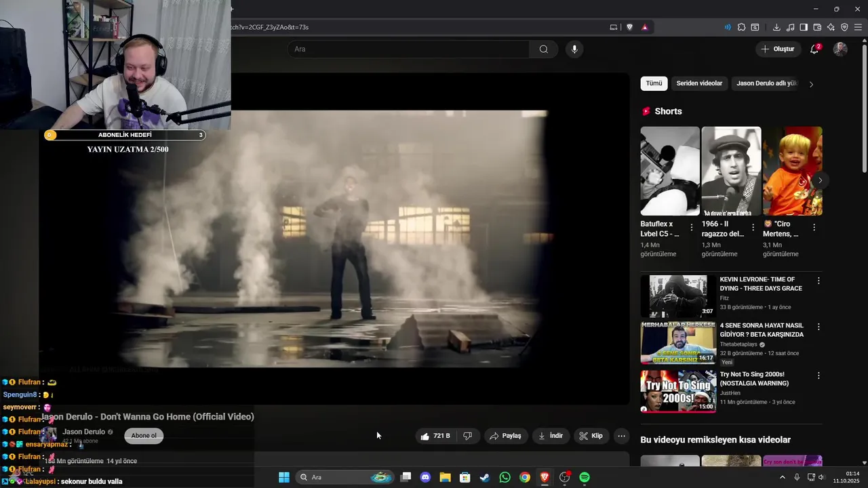This screenshot has width=868, height=488.
Task: Click the browser address bar URL
Action: (x=271, y=27)
